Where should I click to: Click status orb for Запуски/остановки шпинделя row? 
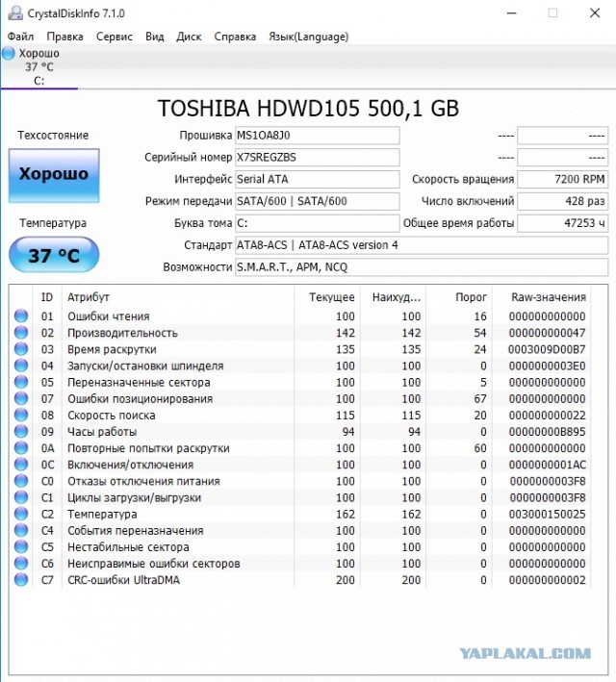pyautogui.click(x=21, y=366)
